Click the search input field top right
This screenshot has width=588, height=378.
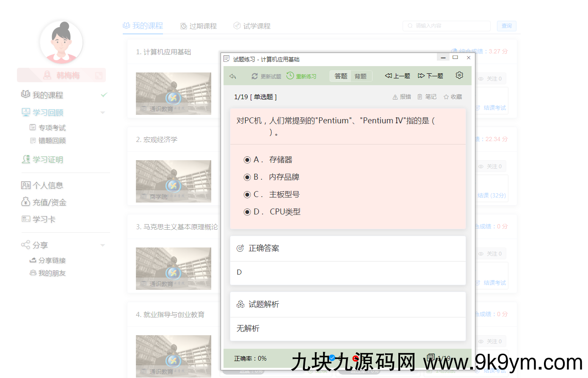tap(446, 26)
